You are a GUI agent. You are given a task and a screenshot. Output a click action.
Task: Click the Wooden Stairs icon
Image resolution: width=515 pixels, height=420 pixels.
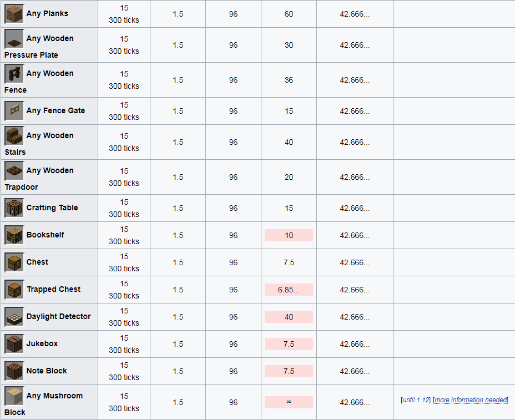(14, 136)
